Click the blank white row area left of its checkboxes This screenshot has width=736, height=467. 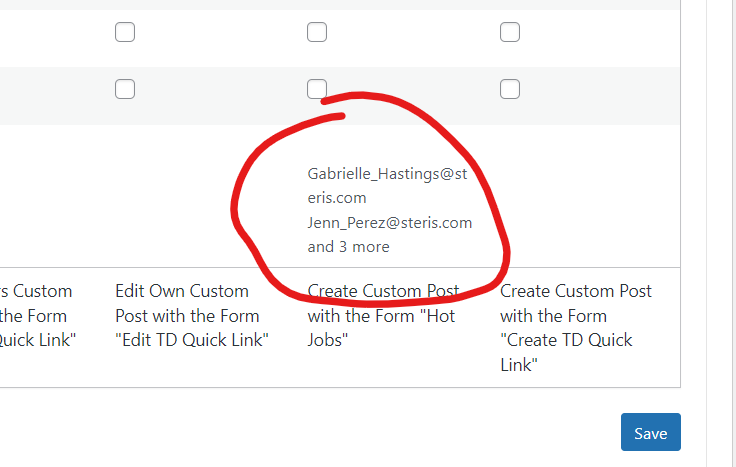[55, 38]
